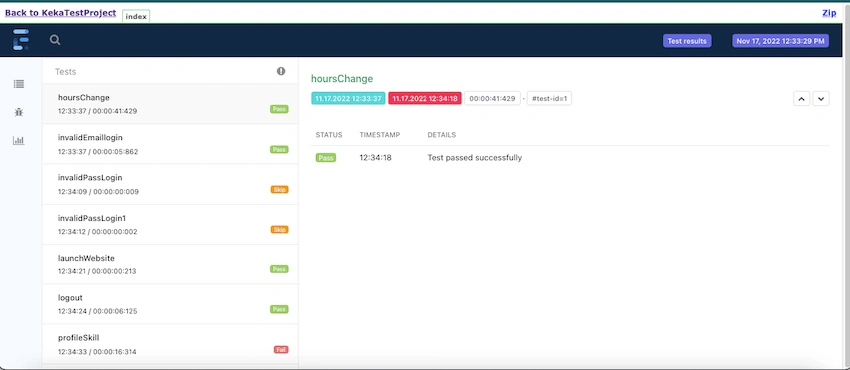Click the Pass badge on logout row
Viewport: 850px width, 370px height.
(279, 309)
